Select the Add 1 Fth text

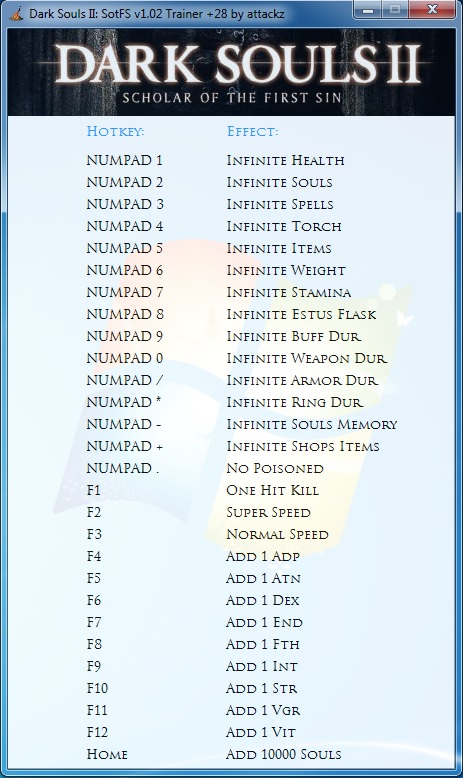[263, 644]
